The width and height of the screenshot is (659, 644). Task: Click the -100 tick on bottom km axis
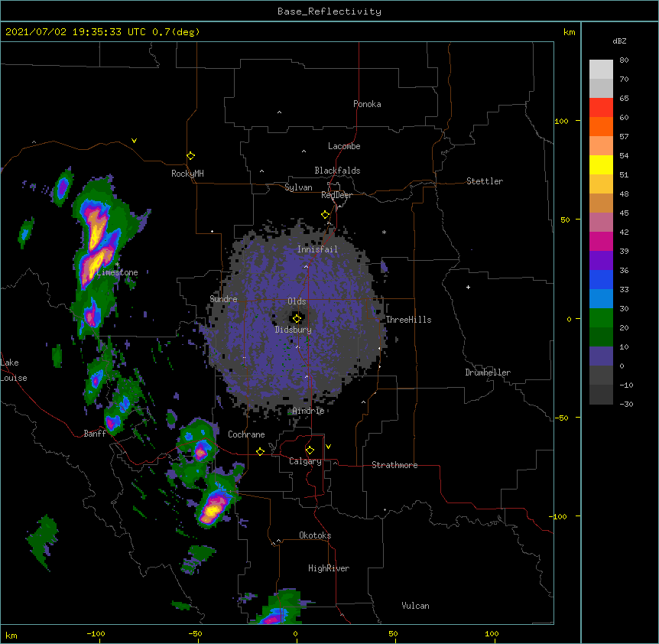point(96,633)
